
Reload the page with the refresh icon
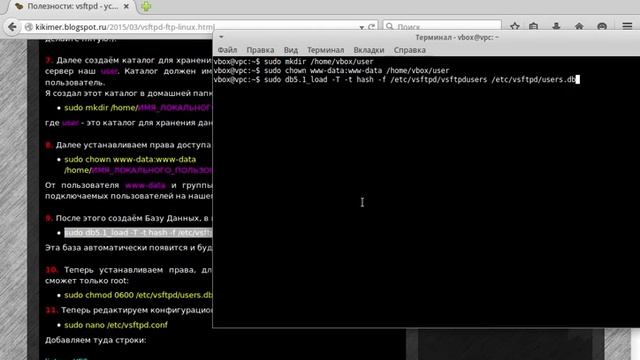(x=371, y=27)
